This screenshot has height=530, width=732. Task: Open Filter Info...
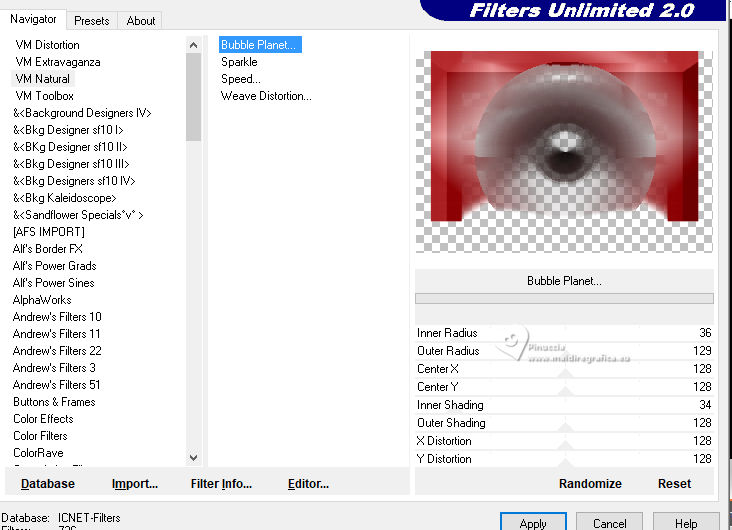click(x=221, y=484)
